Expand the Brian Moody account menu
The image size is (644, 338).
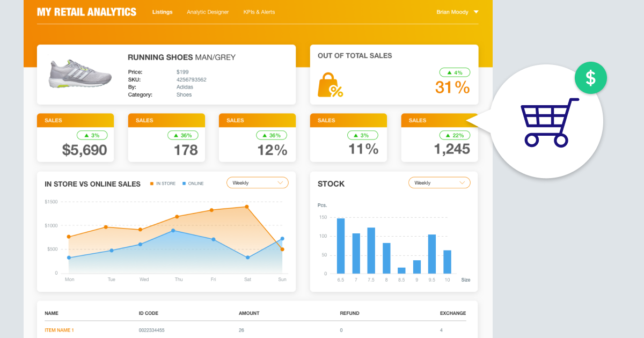click(457, 12)
